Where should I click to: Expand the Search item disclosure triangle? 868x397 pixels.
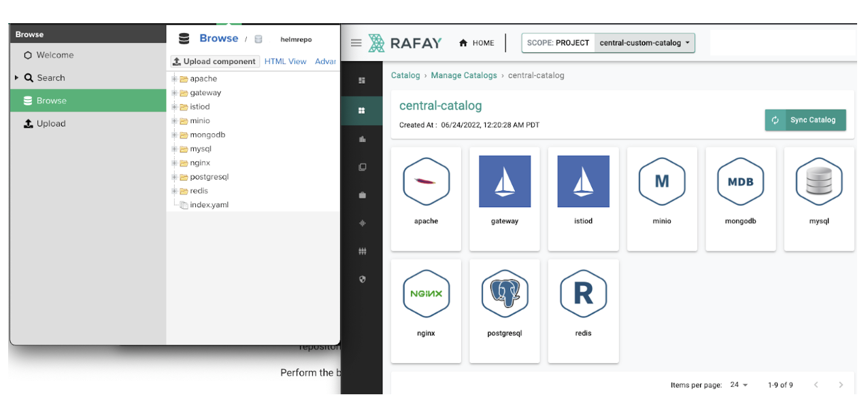pyautogui.click(x=17, y=77)
